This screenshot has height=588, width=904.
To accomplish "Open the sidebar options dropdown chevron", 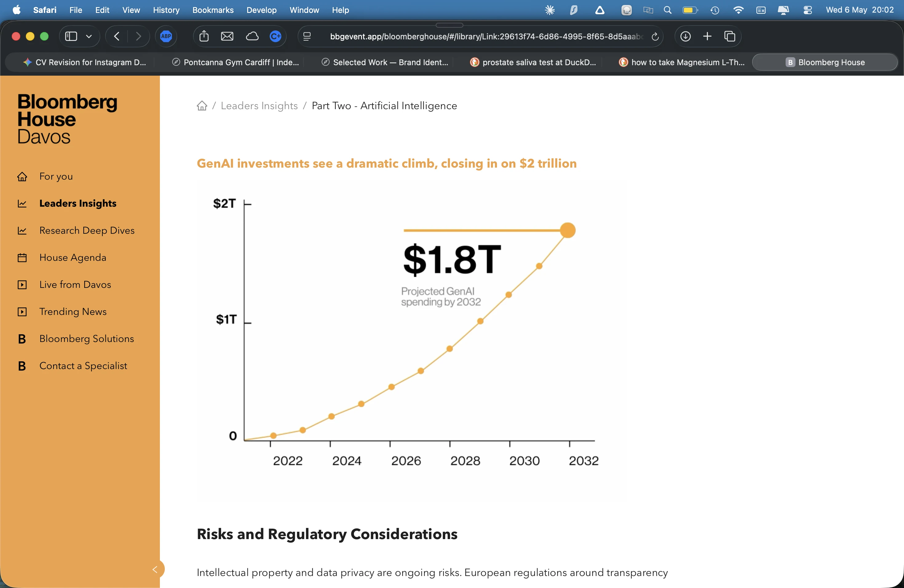I will pyautogui.click(x=89, y=37).
